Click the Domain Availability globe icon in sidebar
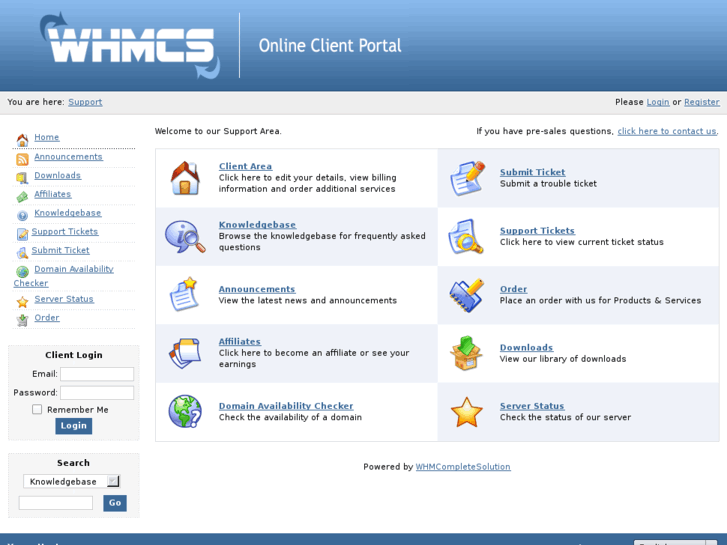 click(x=22, y=271)
